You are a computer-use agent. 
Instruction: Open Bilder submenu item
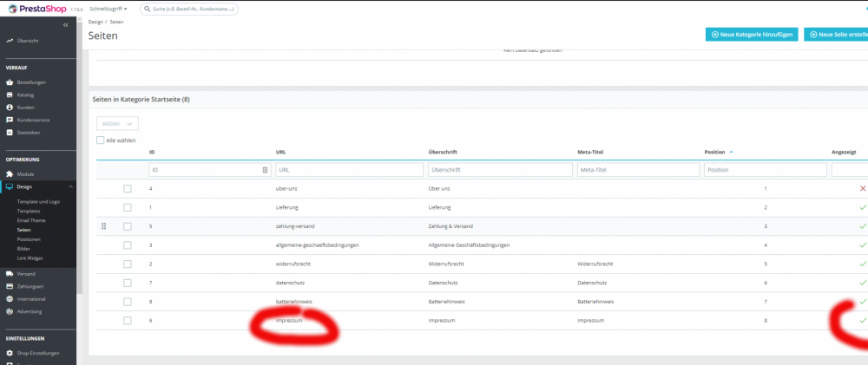[x=23, y=248]
